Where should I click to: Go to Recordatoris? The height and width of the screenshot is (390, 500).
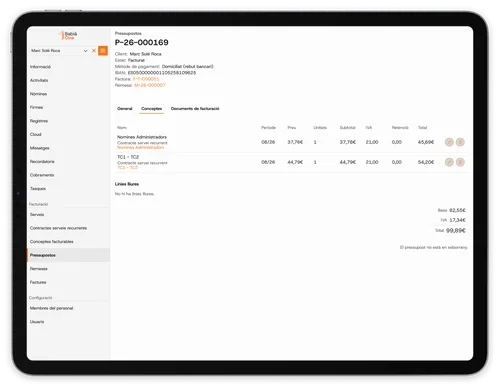[x=42, y=162]
